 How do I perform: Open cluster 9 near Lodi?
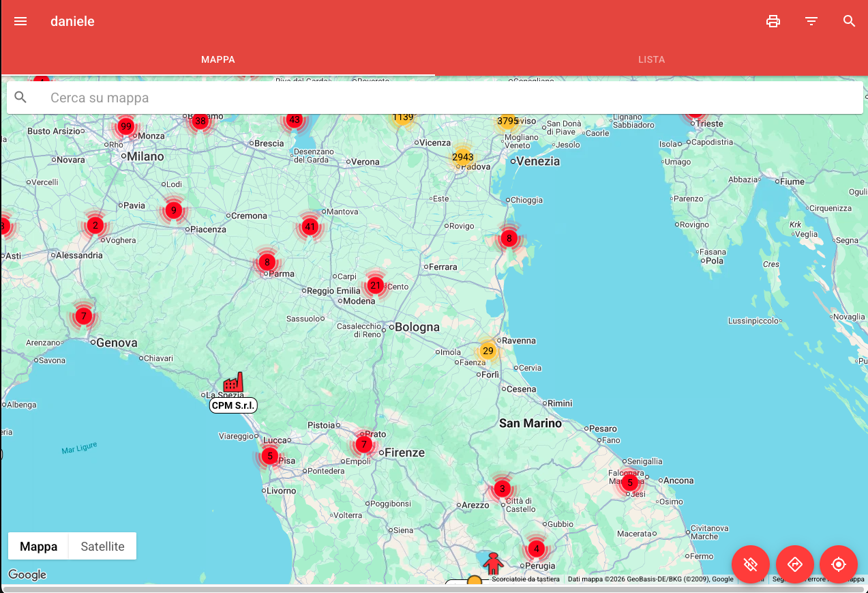173,210
